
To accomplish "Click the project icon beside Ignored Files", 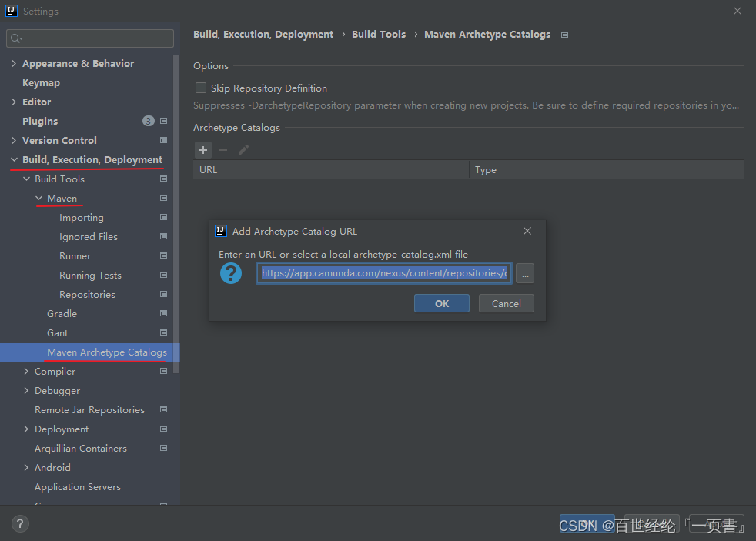I will pos(163,236).
